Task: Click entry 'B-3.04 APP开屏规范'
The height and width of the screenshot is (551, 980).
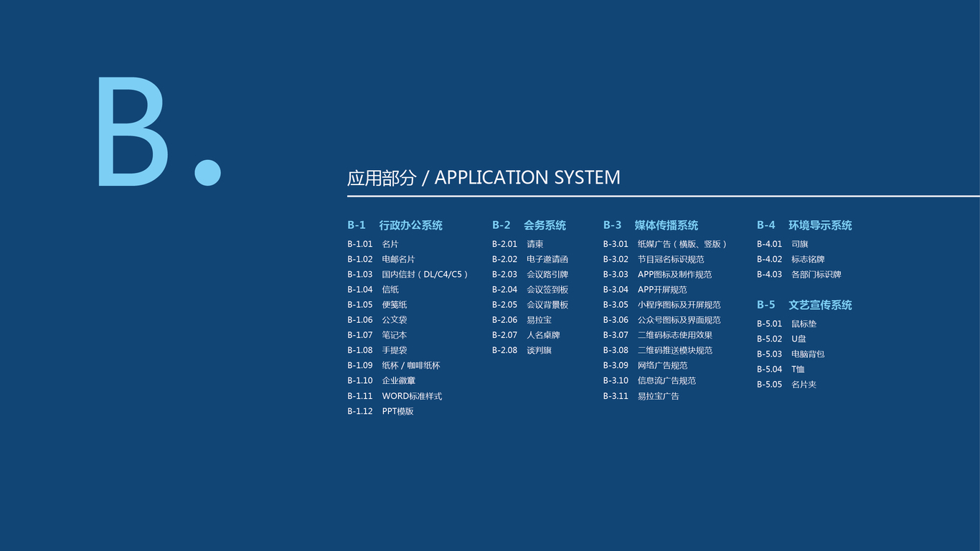Action: (x=645, y=289)
